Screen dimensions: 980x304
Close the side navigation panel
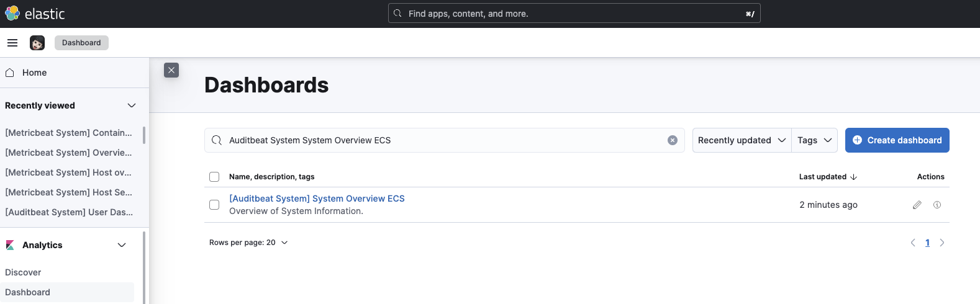pyautogui.click(x=171, y=70)
